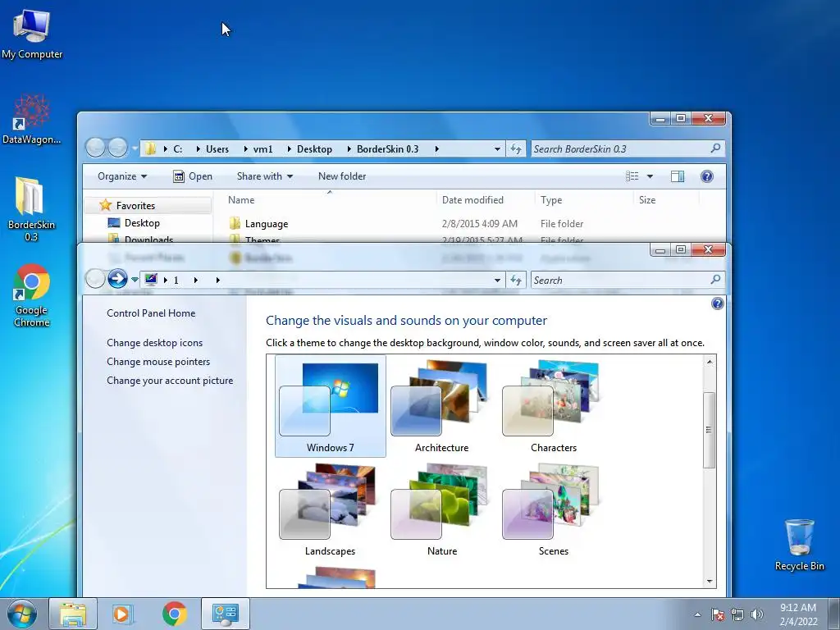
Task: Sort by Name column header
Action: coord(330,200)
